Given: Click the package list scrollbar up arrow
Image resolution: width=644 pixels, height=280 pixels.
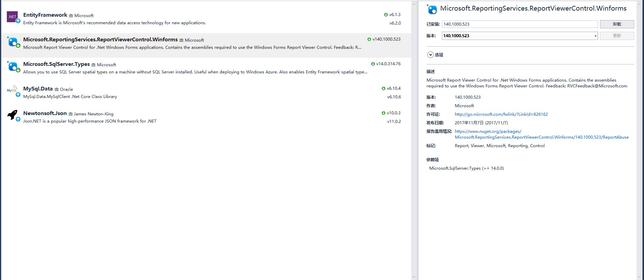Looking at the screenshot, I should point(414,4).
